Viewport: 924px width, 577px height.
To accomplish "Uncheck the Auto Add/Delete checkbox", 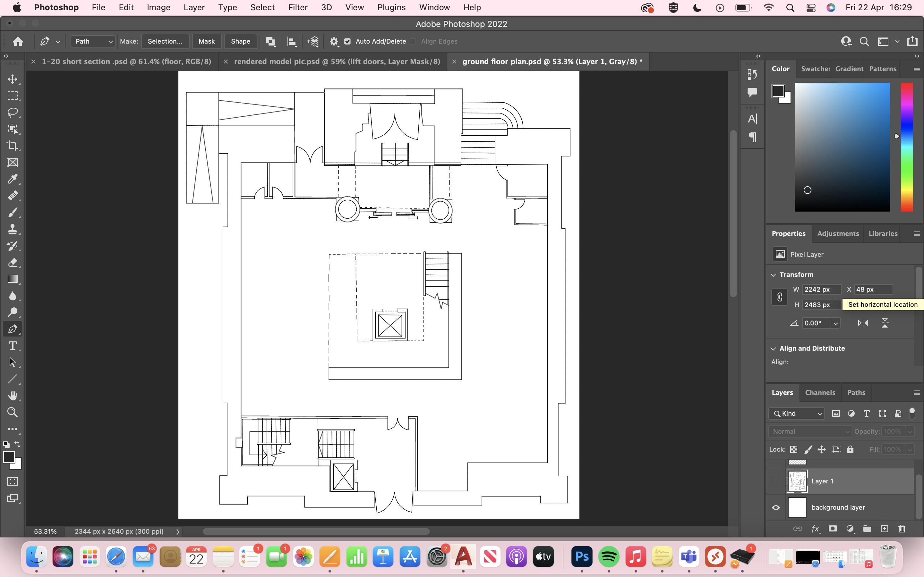I will coord(347,41).
